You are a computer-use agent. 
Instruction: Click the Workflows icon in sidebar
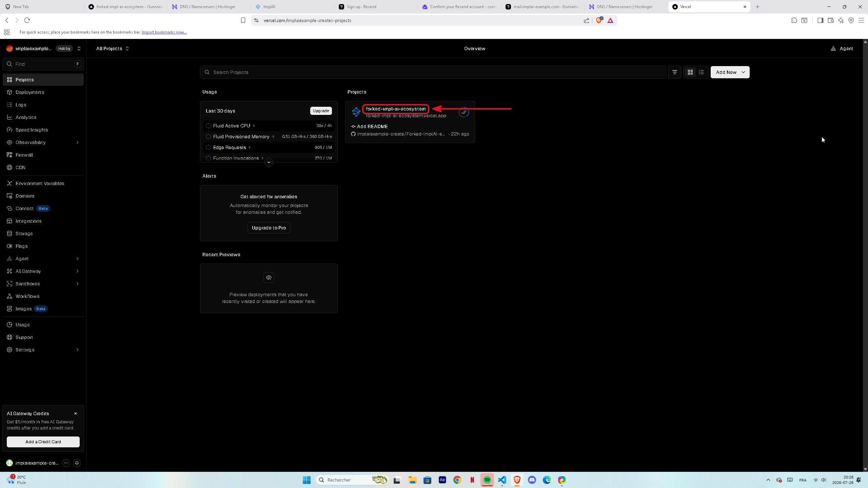(x=9, y=296)
